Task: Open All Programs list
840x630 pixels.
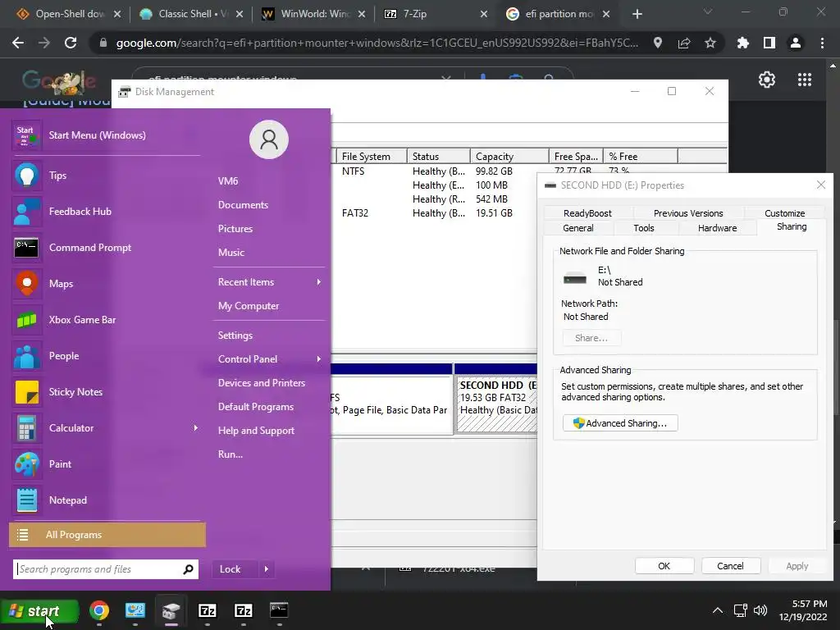Action: [x=107, y=535]
